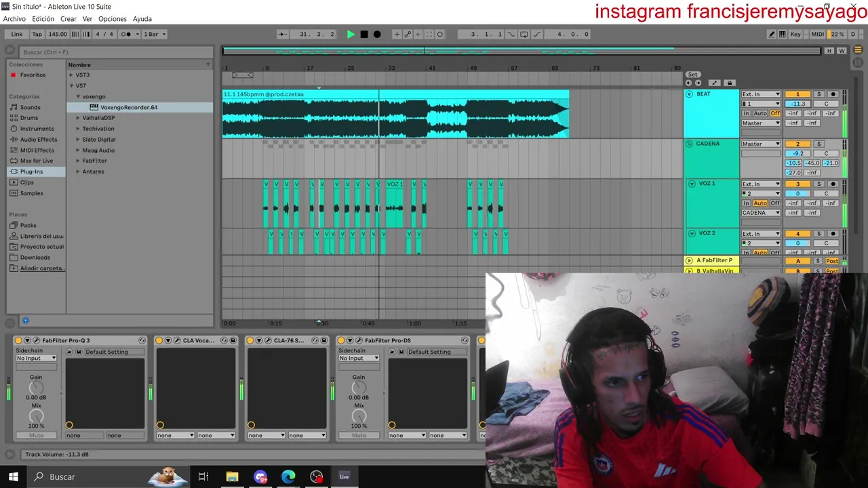Open VOZ 1 output CADENA dropdown
The height and width of the screenshot is (488, 868).
[761, 213]
